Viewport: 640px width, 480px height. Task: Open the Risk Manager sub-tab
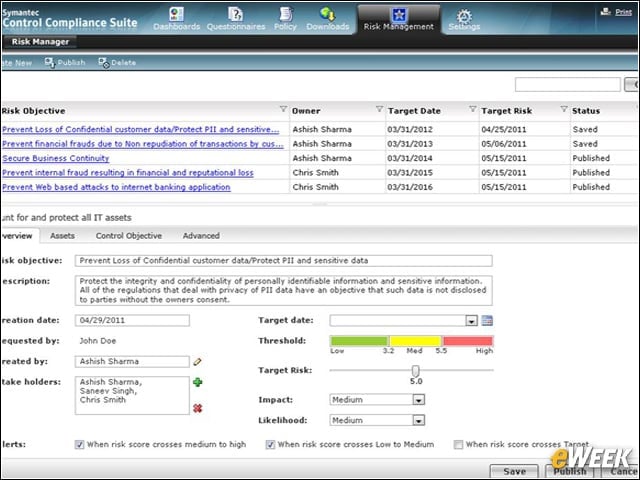(40, 42)
